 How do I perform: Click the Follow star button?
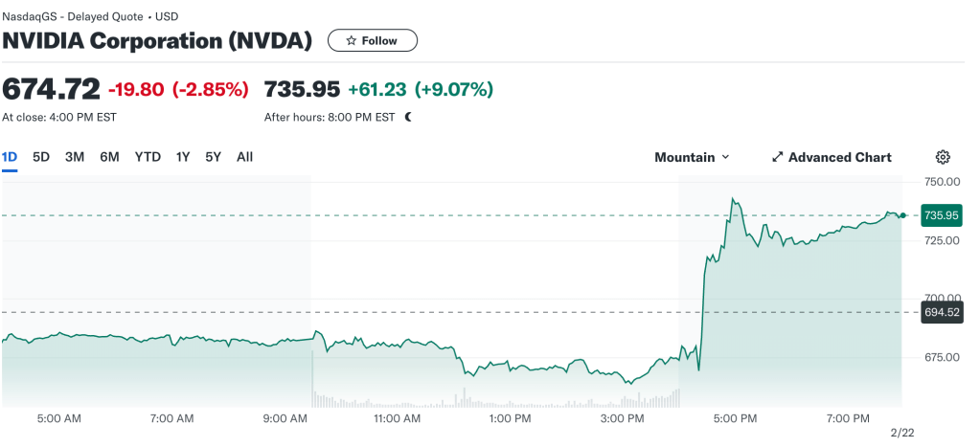(372, 40)
